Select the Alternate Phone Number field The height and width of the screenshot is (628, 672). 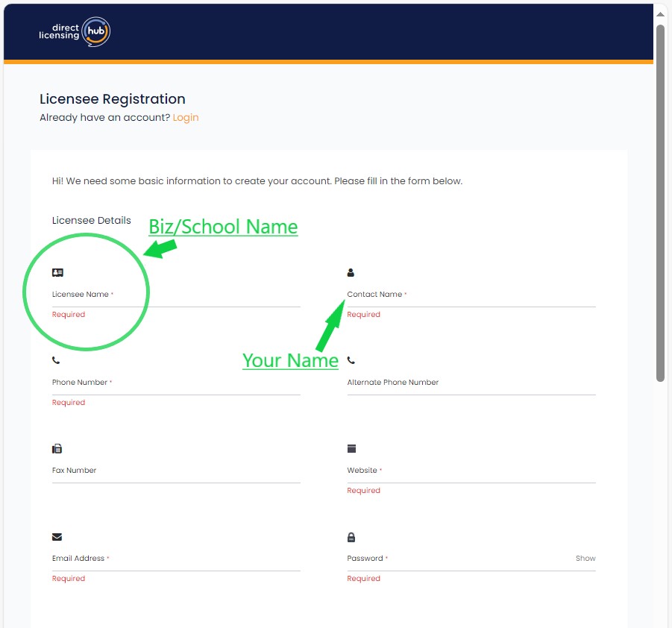click(471, 383)
